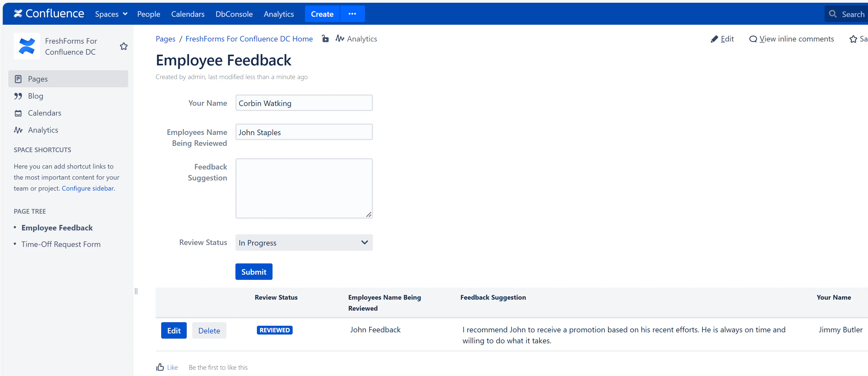Click the Confluence logo icon

18,13
